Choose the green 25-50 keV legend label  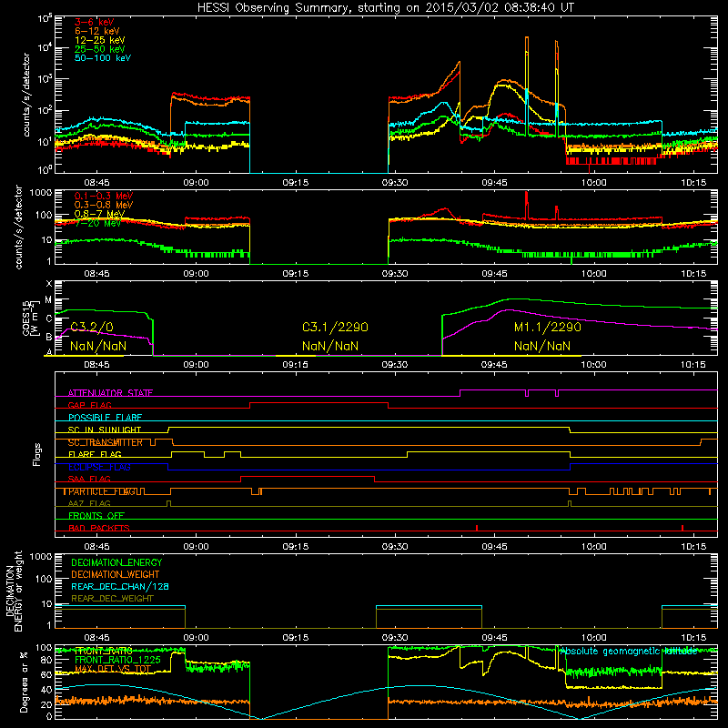pos(100,49)
